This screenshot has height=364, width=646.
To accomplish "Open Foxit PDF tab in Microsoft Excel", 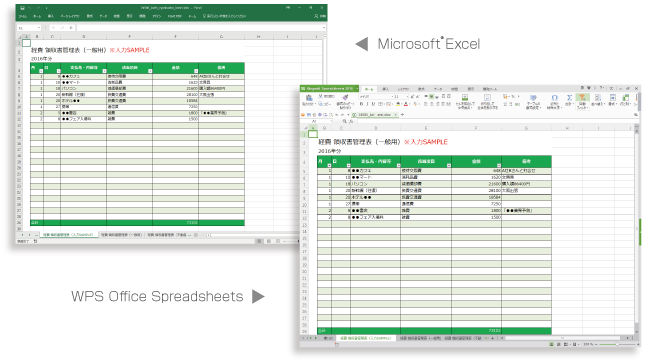I will click(x=174, y=16).
